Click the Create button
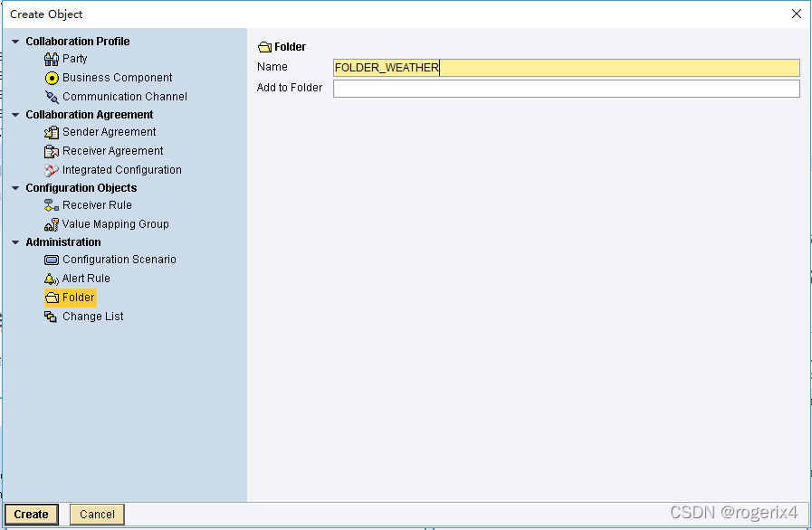This screenshot has width=812, height=530. click(31, 515)
